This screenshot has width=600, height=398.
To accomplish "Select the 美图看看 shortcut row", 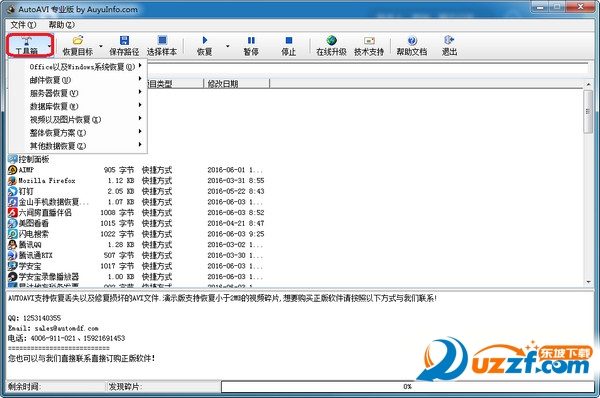I will click(136, 223).
